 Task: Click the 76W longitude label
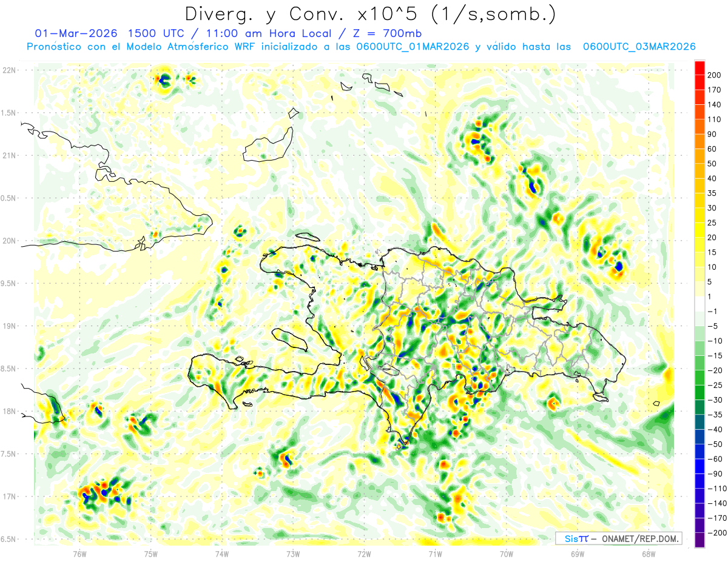click(79, 554)
